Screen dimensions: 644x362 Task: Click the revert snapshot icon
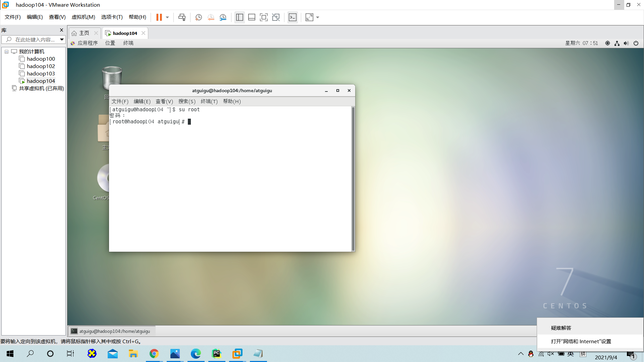[x=211, y=17]
